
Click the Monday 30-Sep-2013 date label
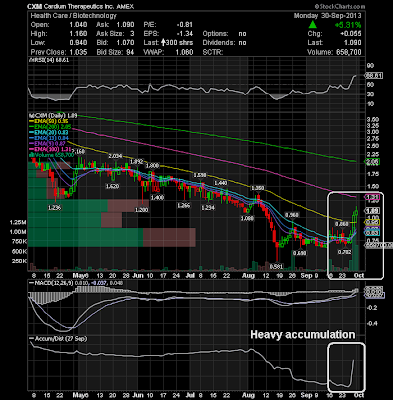point(327,16)
